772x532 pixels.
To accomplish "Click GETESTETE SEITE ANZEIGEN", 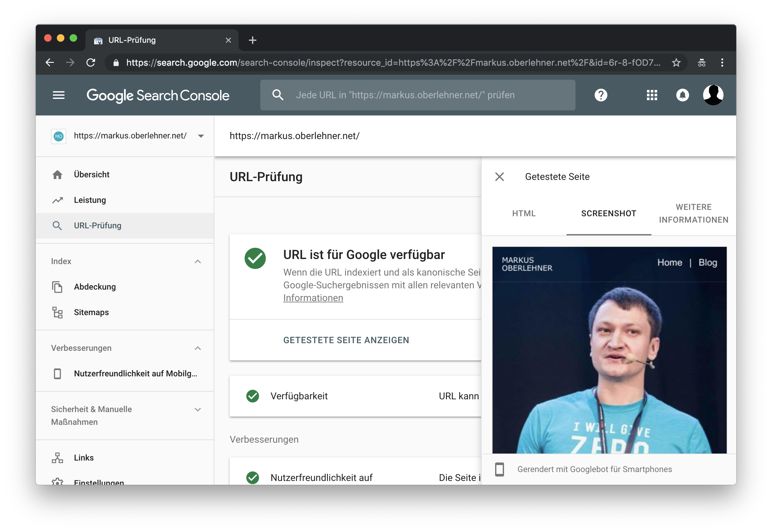I will tap(346, 340).
